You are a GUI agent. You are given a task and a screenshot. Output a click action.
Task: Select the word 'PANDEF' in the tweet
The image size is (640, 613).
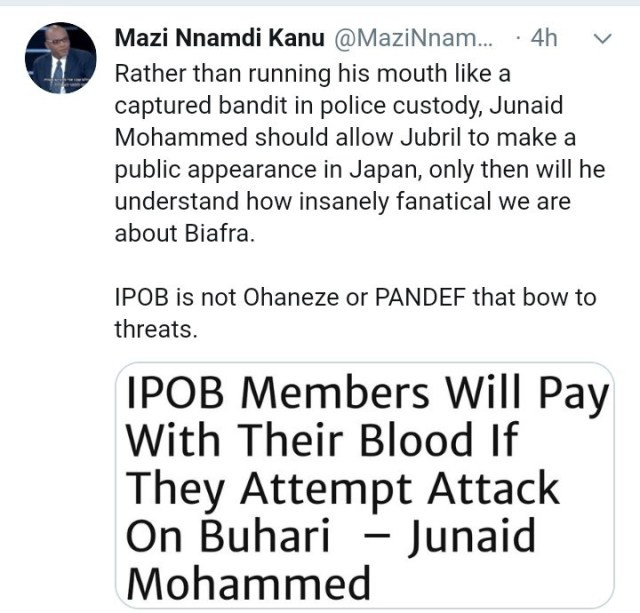[x=420, y=297]
